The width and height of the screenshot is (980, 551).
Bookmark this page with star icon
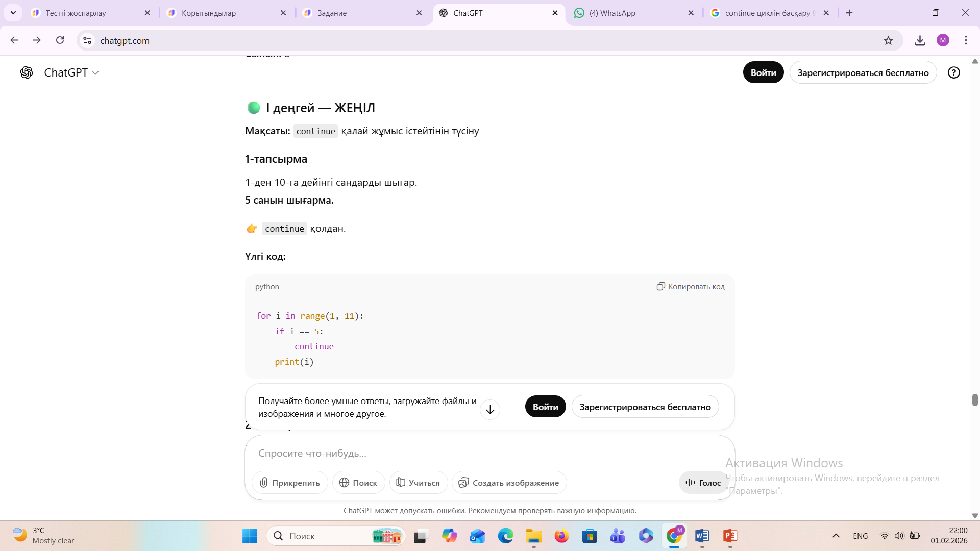click(888, 40)
